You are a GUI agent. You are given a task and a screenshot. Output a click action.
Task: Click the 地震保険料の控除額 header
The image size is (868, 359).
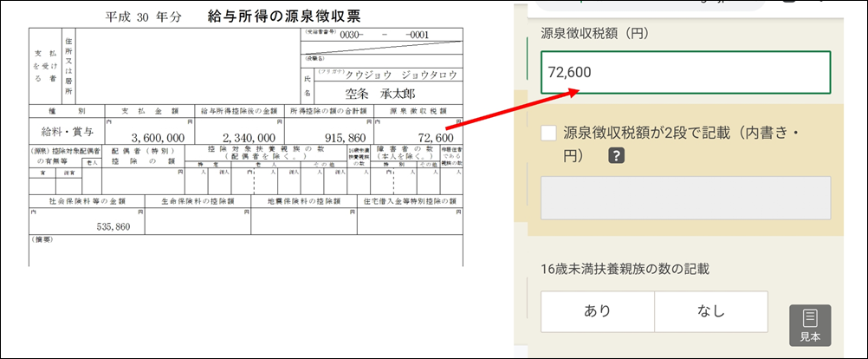[x=304, y=201]
